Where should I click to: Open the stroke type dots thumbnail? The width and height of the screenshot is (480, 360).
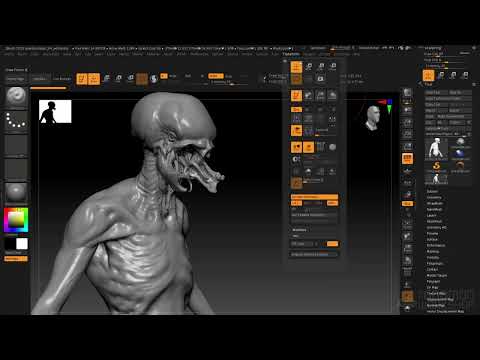[16, 121]
